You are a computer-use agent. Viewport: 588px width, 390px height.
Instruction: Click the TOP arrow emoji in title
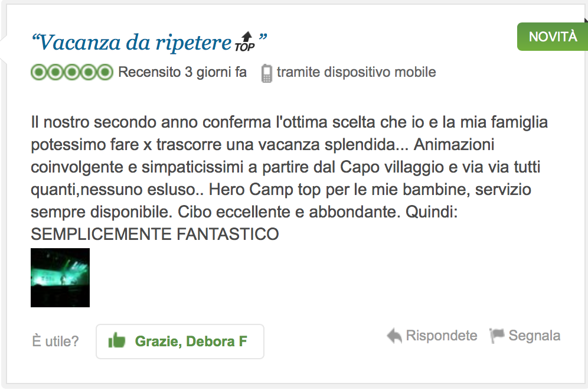[245, 42]
